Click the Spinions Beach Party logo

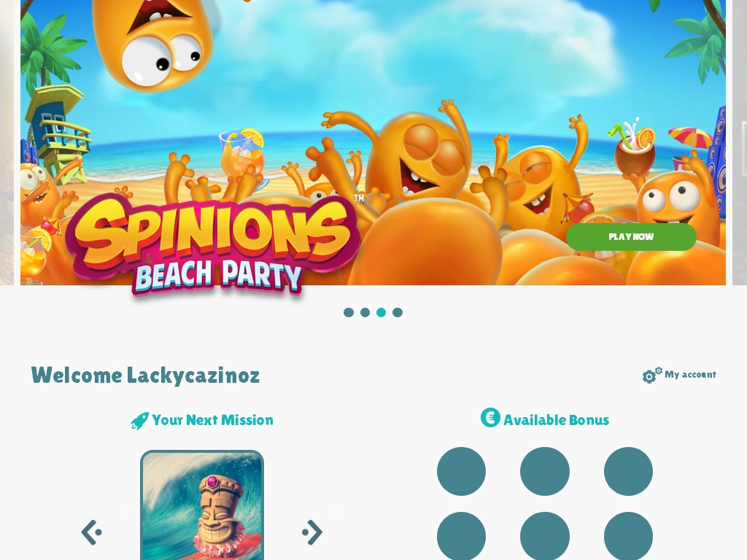pyautogui.click(x=212, y=246)
